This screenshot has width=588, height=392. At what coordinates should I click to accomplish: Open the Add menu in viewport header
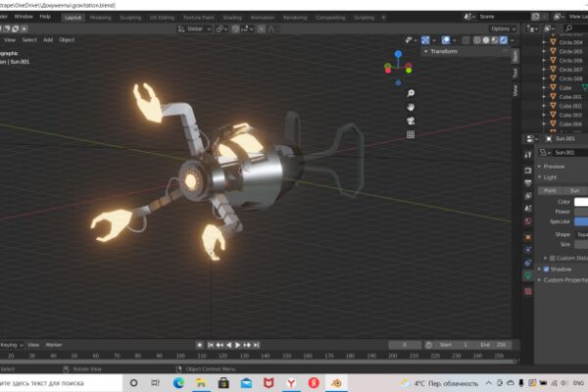[48, 40]
